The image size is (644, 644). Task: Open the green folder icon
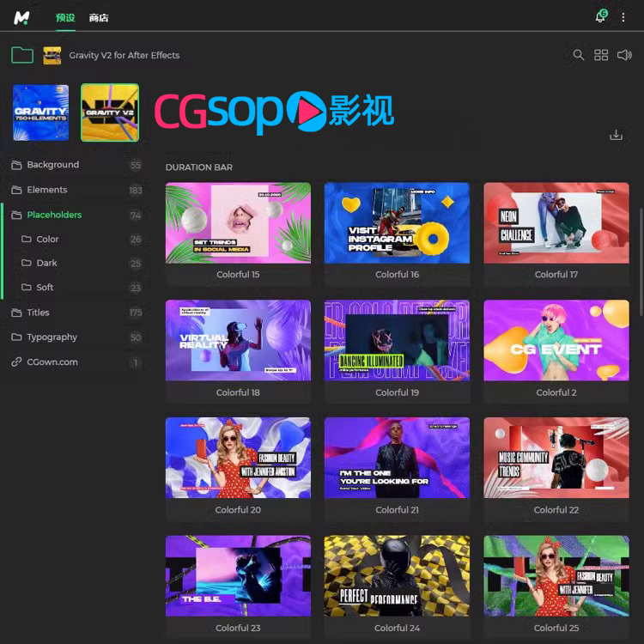pos(22,55)
